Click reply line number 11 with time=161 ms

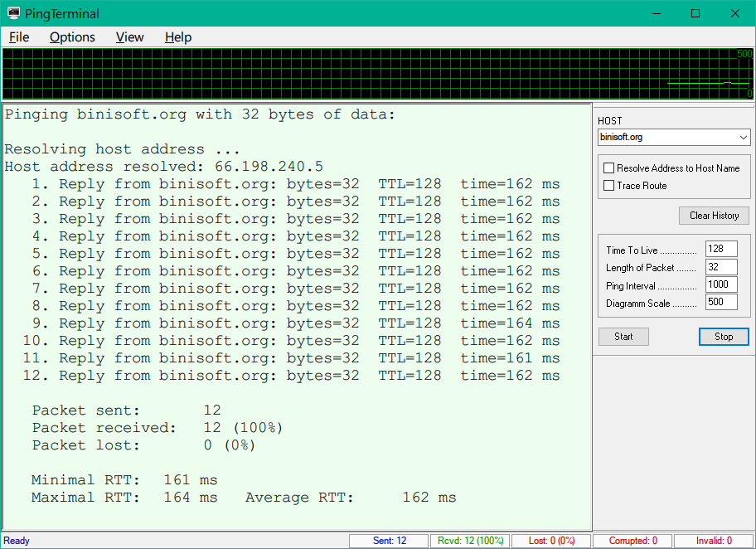click(291, 358)
